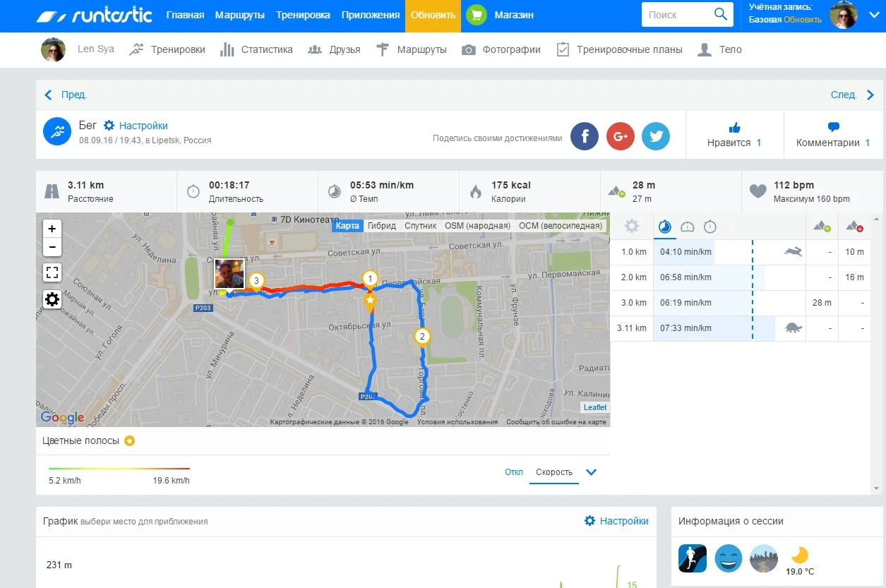Image resolution: width=886 pixels, height=588 pixels.
Task: Click the gold star next to Цветные полосы
Action: (x=129, y=441)
